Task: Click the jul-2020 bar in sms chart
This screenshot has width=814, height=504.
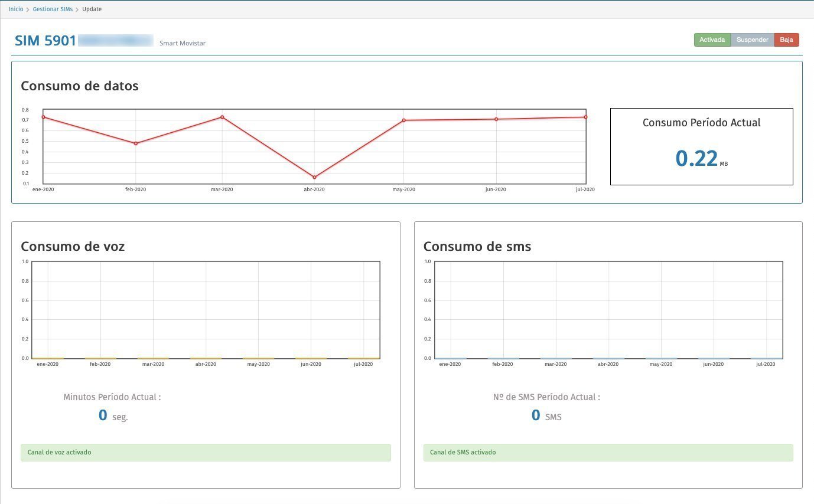Action: 766,358
